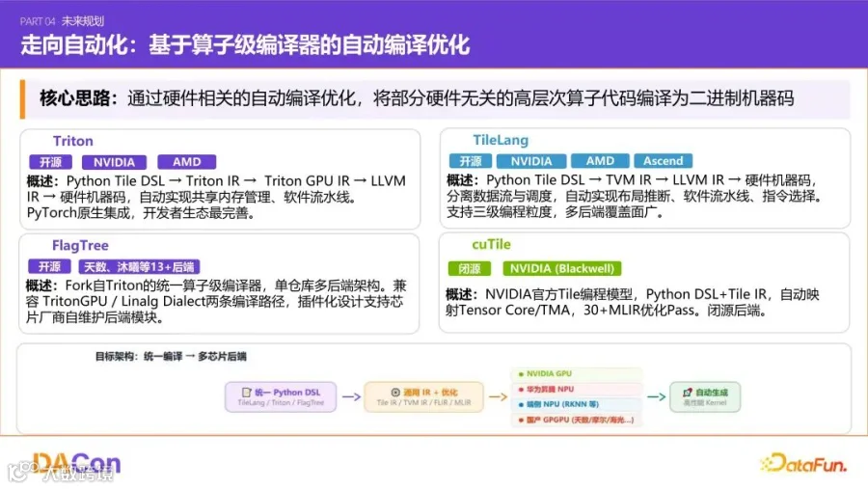
Task: Click the NVIDIA GPU backend row
Action: [x=577, y=374]
